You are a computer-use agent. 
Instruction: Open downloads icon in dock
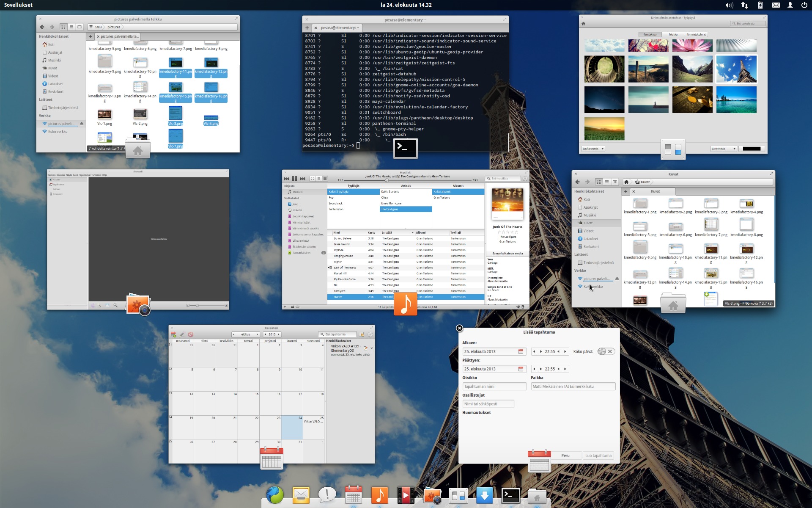point(485,495)
